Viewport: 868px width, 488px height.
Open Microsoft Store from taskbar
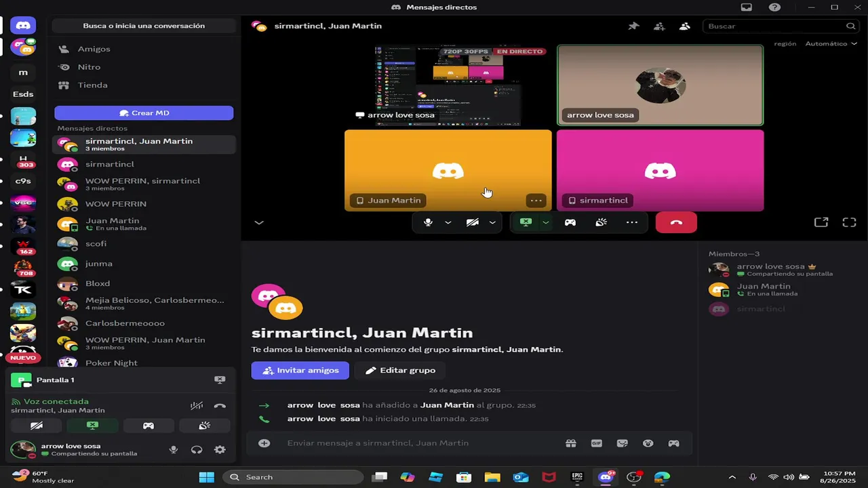coord(464,477)
